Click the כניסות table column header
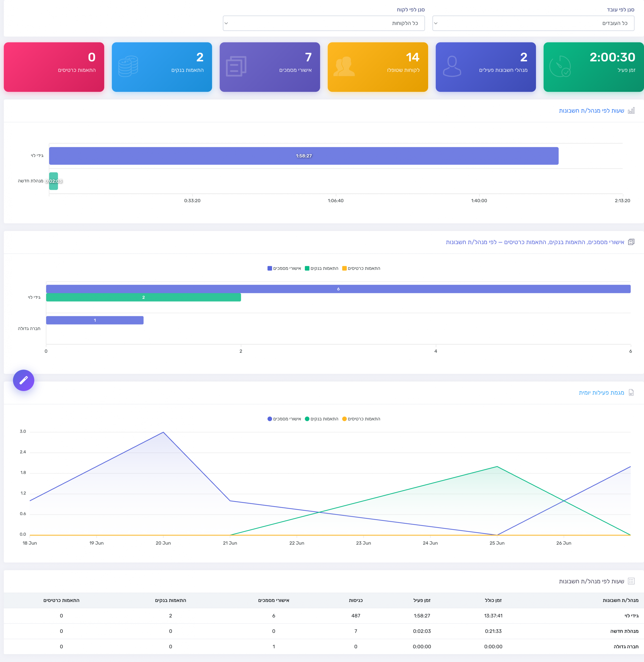The image size is (644, 662). click(x=356, y=600)
